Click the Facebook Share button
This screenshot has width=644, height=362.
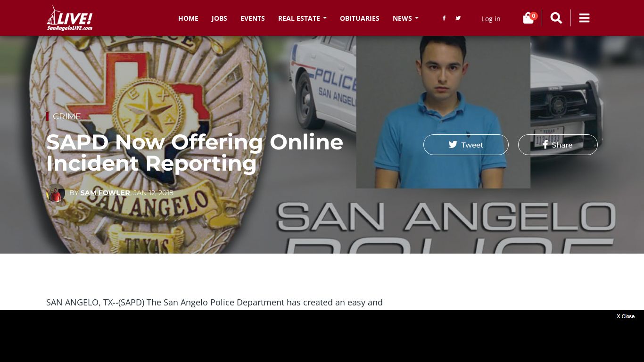click(x=558, y=145)
